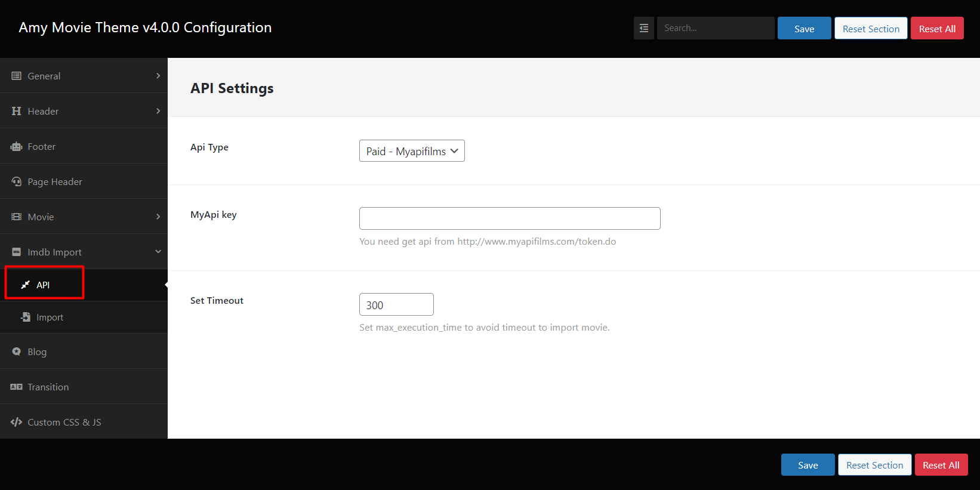Select the Import submenu item
The width and height of the screenshot is (980, 490).
click(84, 317)
